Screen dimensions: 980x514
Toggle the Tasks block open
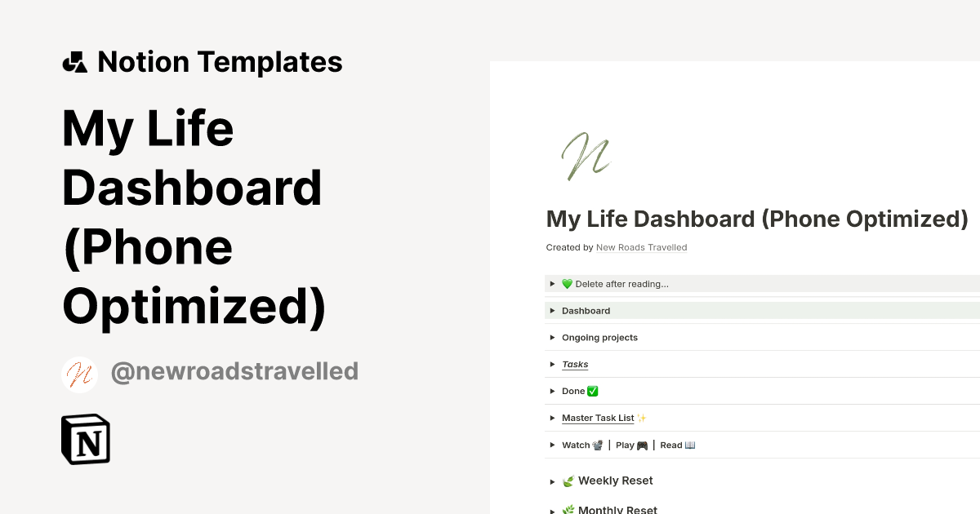[552, 364]
